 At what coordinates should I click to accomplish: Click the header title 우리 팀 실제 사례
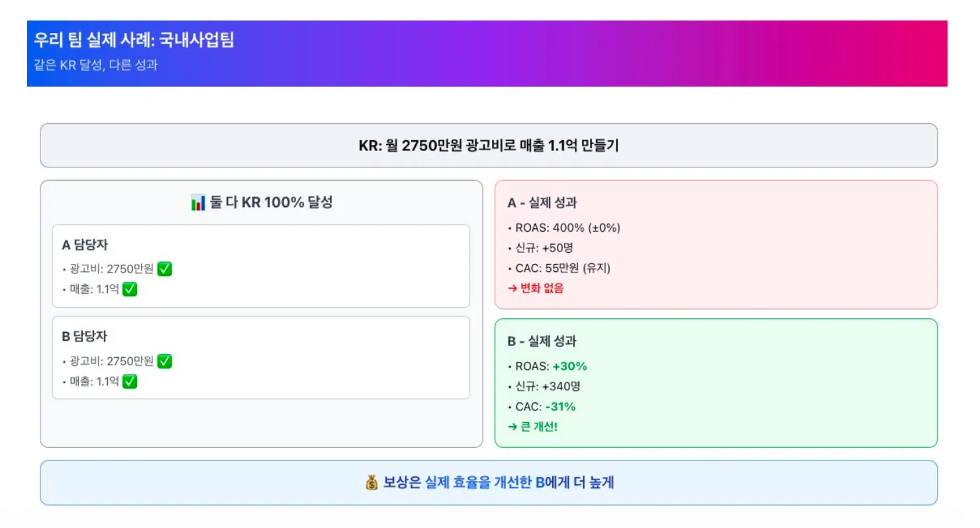coord(134,40)
